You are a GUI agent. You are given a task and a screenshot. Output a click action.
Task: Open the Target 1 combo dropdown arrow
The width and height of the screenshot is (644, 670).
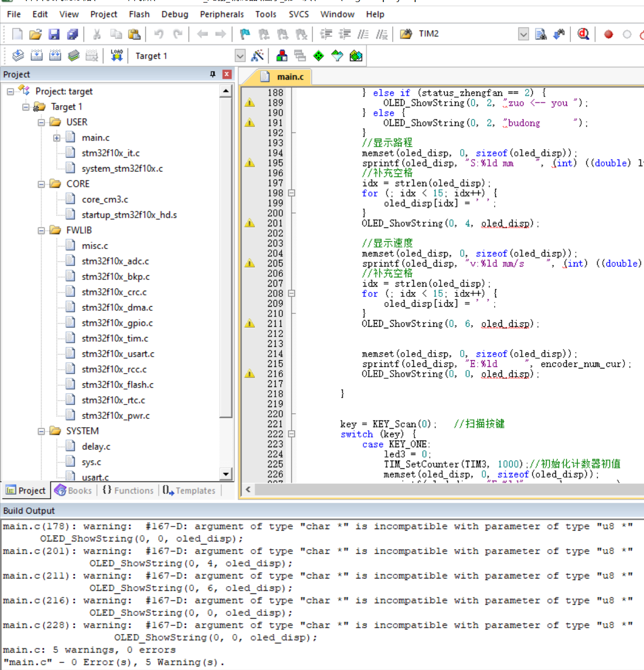(240, 56)
